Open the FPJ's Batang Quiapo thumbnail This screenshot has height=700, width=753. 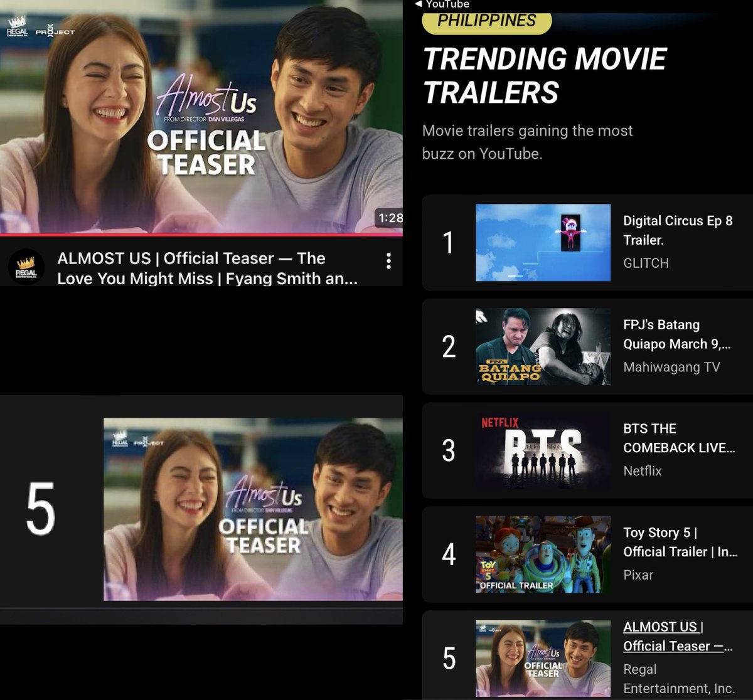pyautogui.click(x=543, y=346)
